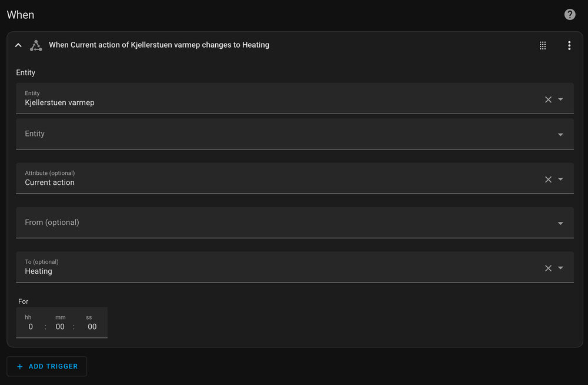Open the trigger three-dot overflow menu
The width and height of the screenshot is (588, 385).
[569, 45]
